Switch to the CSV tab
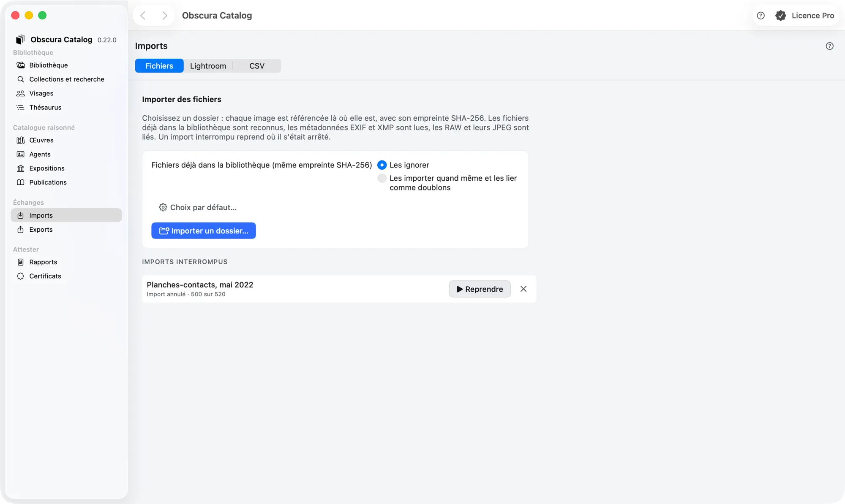 [x=257, y=66]
